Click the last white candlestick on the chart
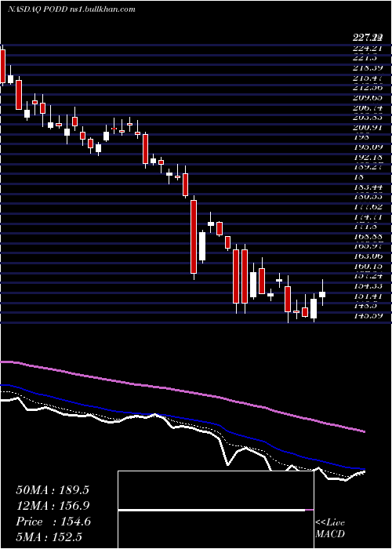392x549 pixels. (322, 294)
